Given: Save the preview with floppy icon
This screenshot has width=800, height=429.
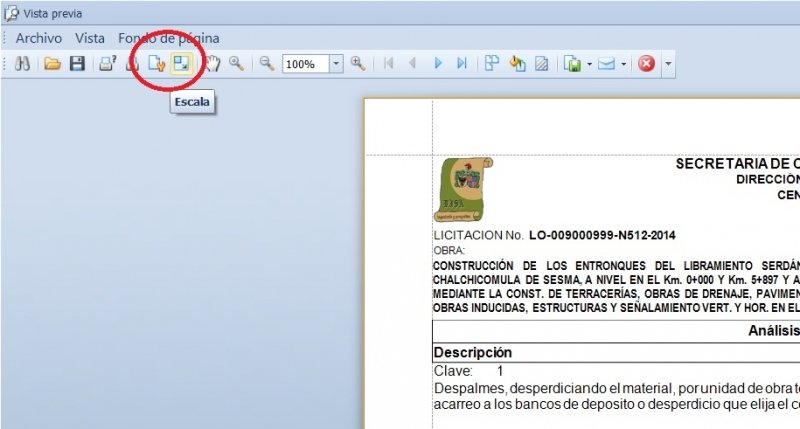Looking at the screenshot, I should pos(76,64).
